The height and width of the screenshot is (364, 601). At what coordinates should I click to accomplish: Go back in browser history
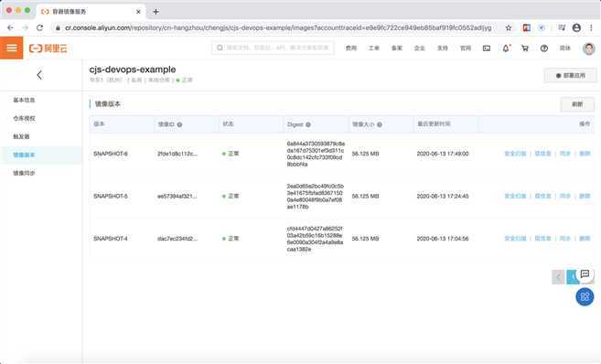tap(10, 27)
